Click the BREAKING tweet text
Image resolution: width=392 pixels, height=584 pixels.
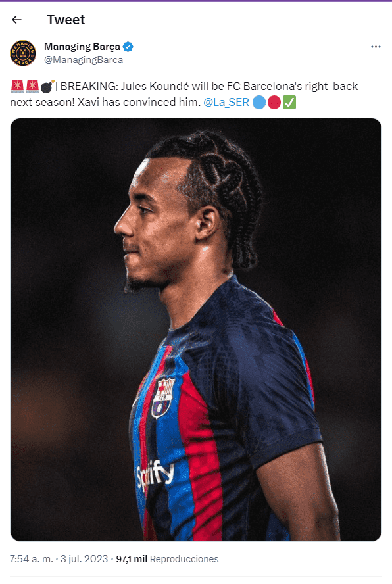(x=184, y=94)
